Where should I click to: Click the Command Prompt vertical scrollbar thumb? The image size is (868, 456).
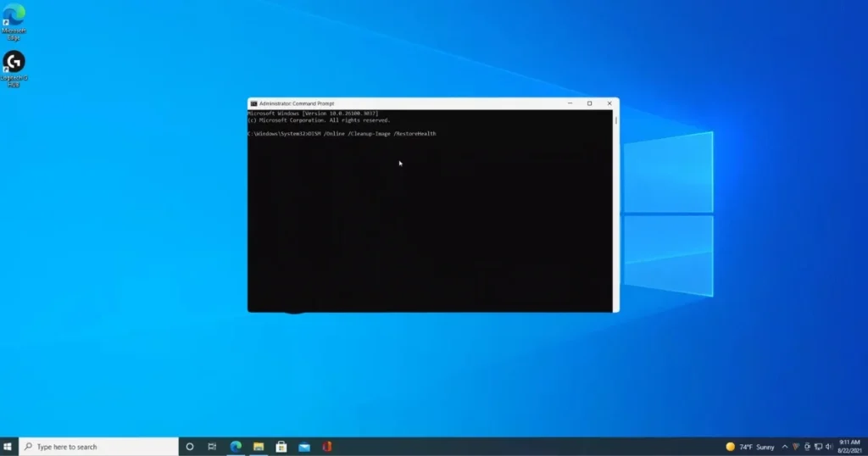coord(615,120)
